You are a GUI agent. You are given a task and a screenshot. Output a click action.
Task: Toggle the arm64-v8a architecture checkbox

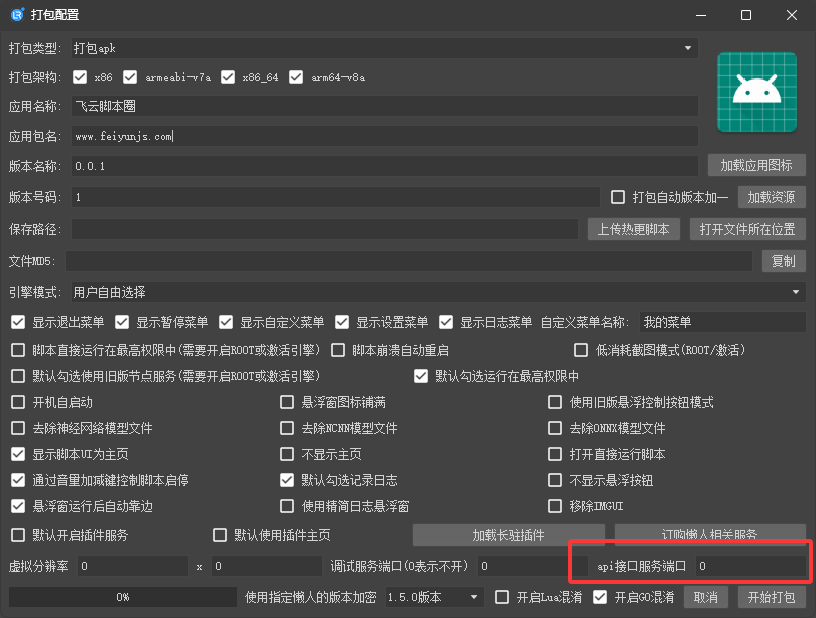click(296, 78)
